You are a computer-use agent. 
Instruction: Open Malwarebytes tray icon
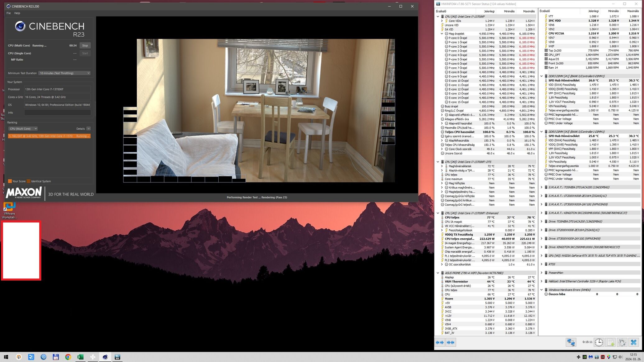tap(591, 357)
